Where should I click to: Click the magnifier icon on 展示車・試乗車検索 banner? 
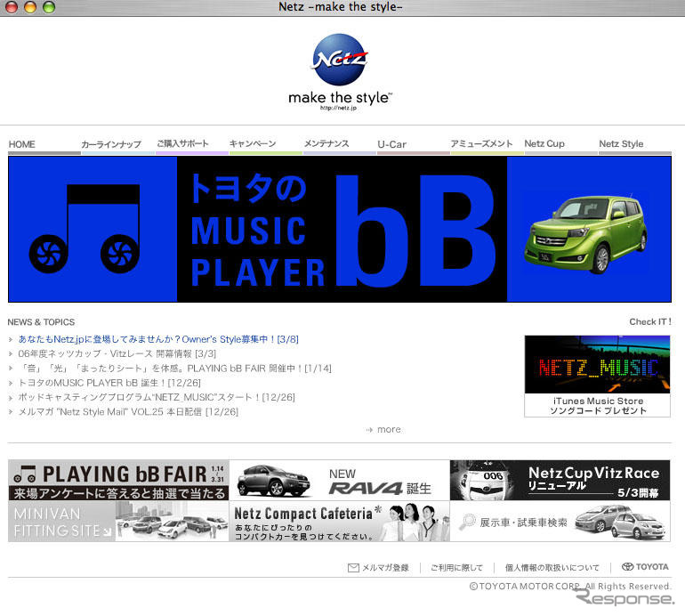pyautogui.click(x=467, y=522)
